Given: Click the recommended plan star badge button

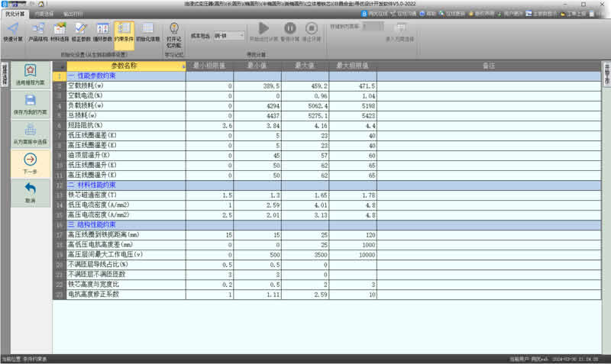Looking at the screenshot, I should 31,75.
